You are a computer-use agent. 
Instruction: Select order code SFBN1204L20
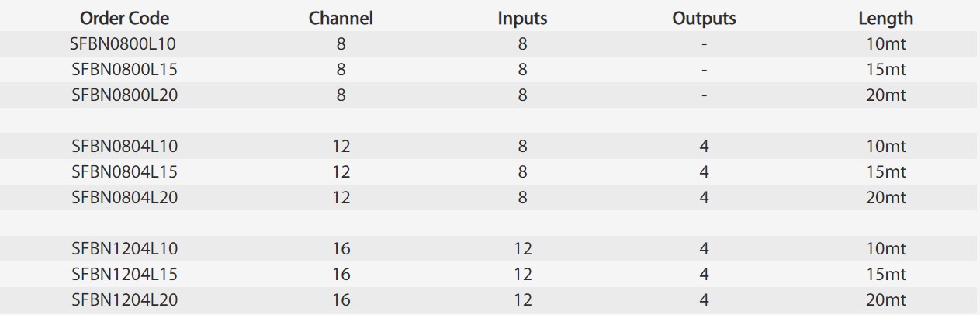[124, 299]
